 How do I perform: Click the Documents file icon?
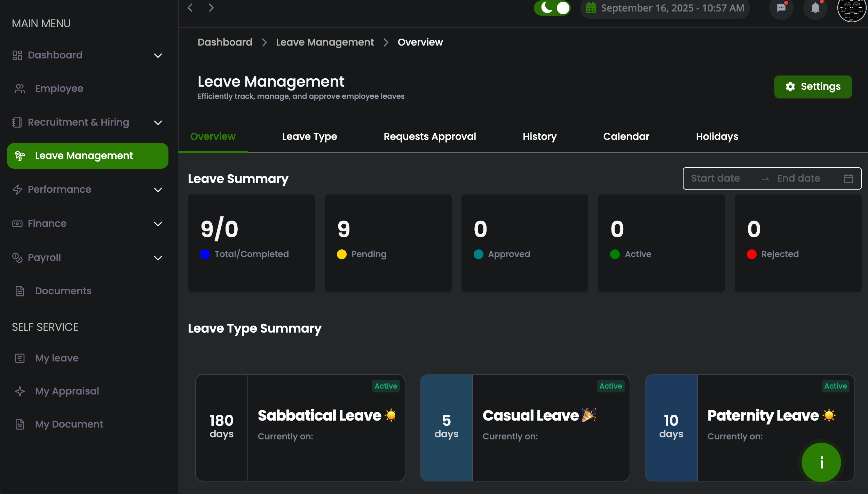20,291
